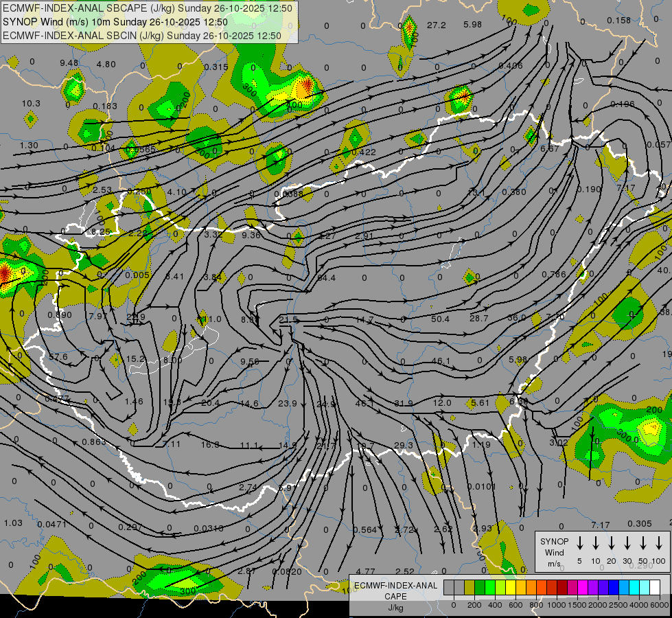Click the map value 0.406
Image resolution: width=672 pixels, height=618 pixels.
tap(511, 66)
